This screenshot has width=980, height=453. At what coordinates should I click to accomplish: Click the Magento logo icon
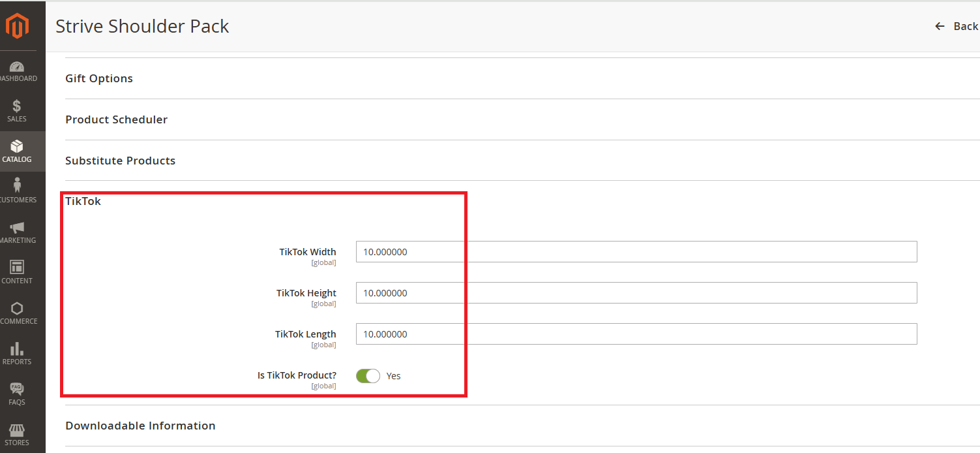(18, 26)
